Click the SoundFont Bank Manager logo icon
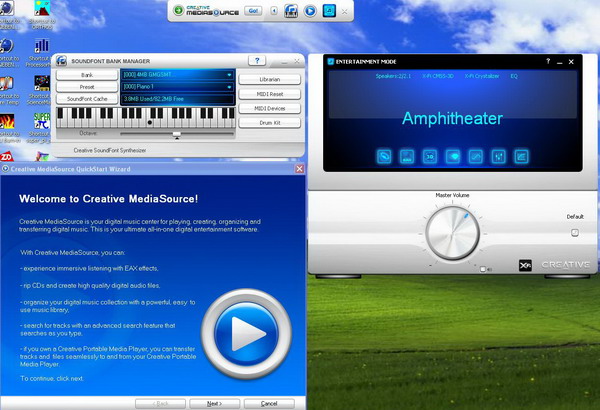Image resolution: width=600 pixels, height=410 pixels. click(x=61, y=60)
